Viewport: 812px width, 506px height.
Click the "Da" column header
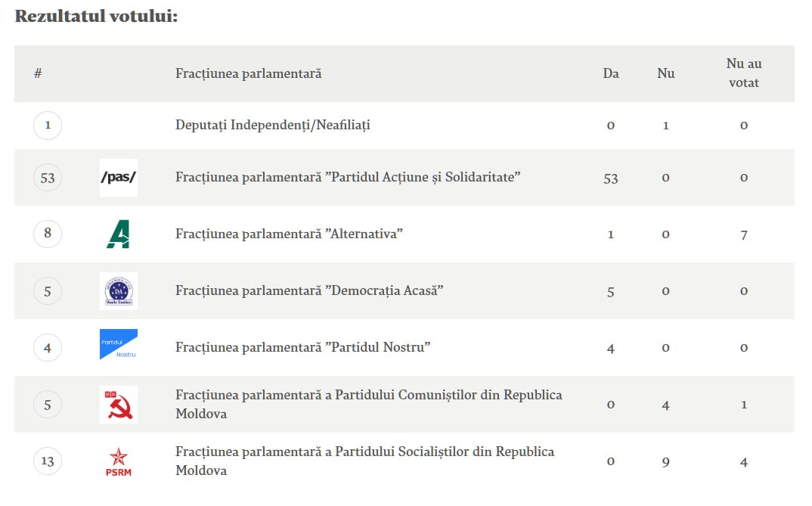pyautogui.click(x=611, y=73)
